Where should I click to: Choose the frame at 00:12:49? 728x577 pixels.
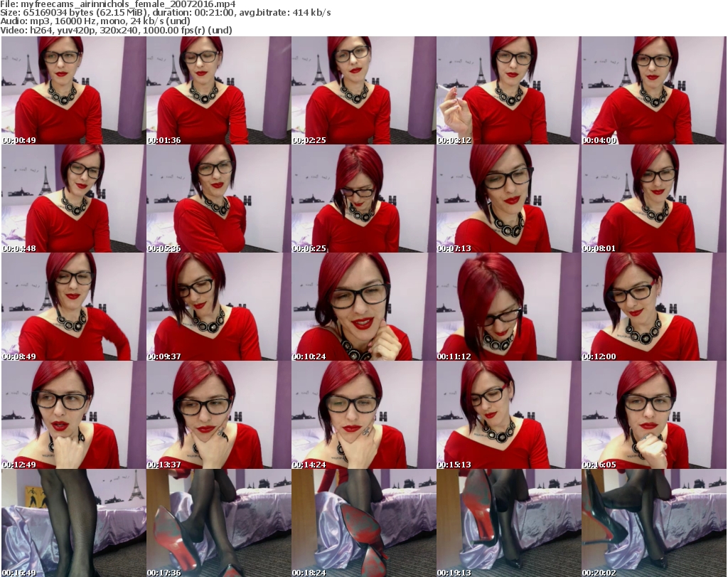[x=73, y=415]
